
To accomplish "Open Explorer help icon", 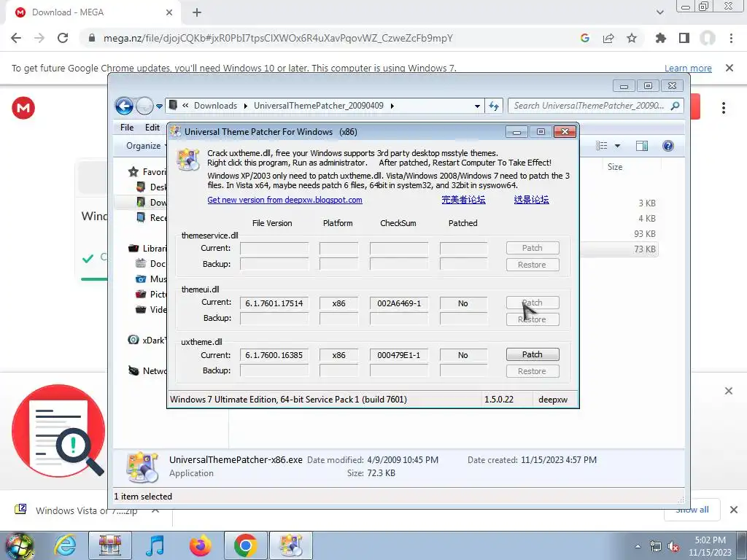I will (x=668, y=146).
